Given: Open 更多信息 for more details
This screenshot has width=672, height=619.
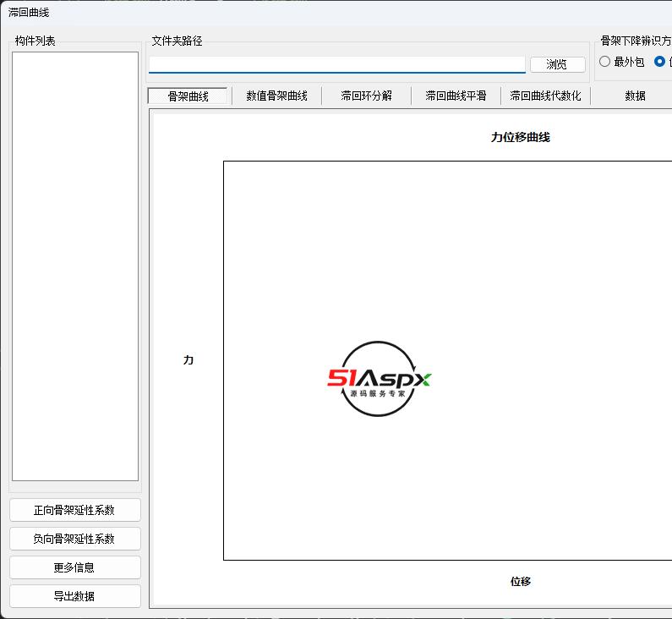Looking at the screenshot, I should pos(75,567).
